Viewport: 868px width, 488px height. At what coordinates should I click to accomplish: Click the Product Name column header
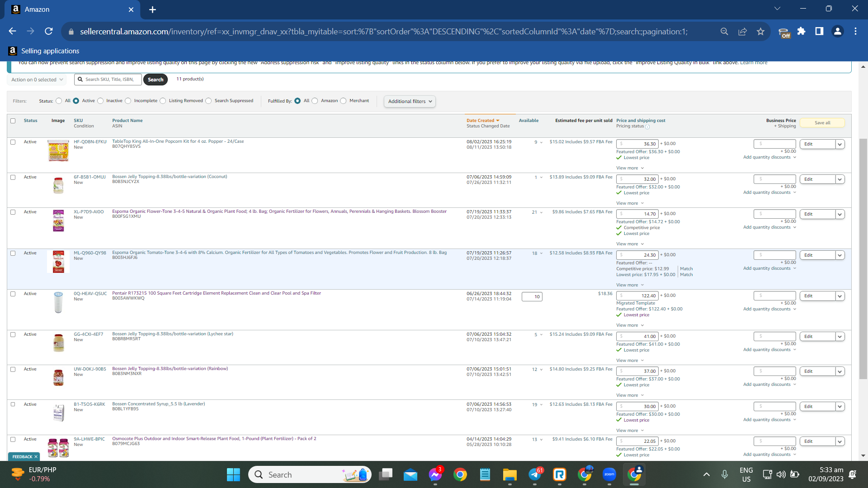point(127,121)
